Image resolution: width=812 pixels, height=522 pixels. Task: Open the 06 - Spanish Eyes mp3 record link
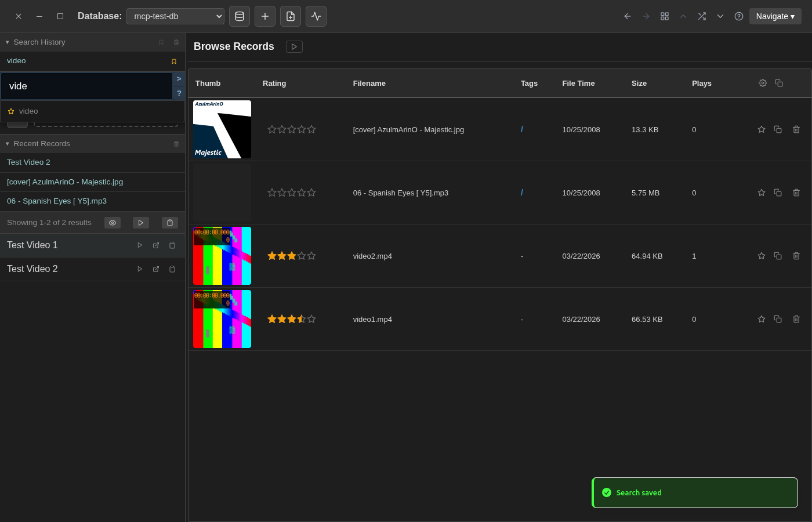click(56, 201)
